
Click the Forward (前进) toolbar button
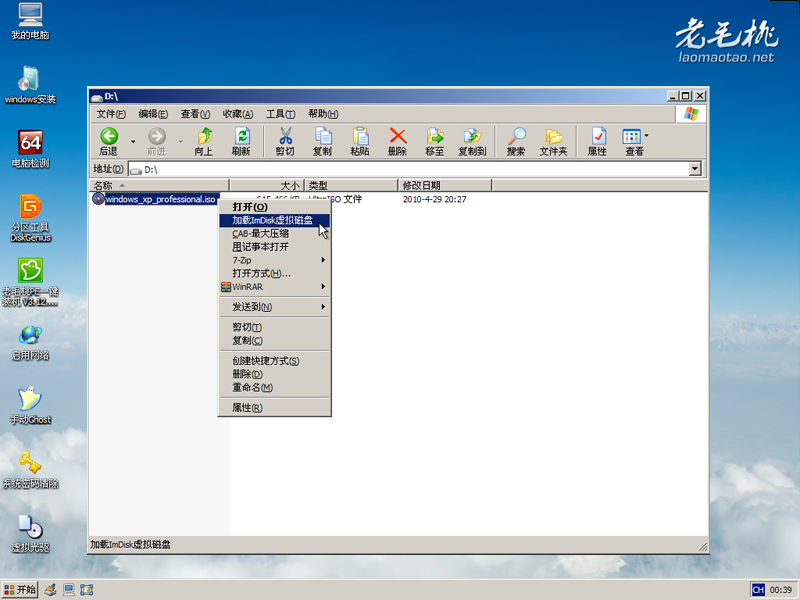point(157,141)
